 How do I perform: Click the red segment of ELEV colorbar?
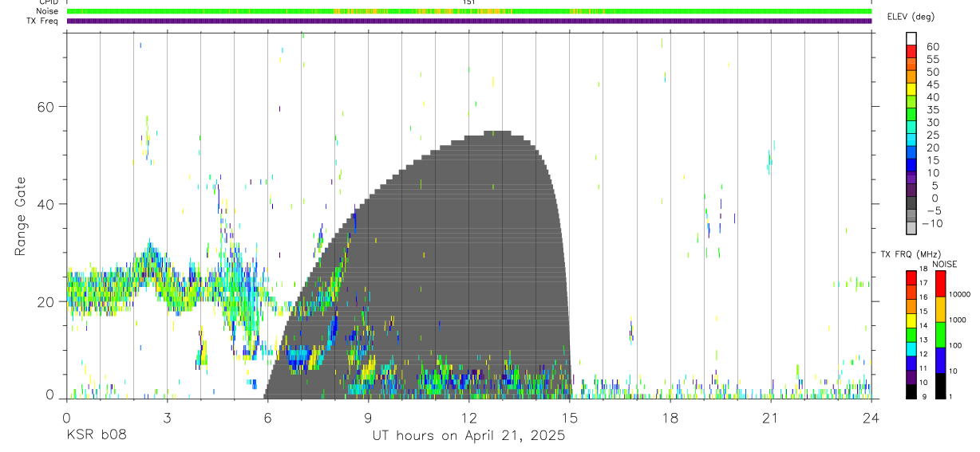912,53
